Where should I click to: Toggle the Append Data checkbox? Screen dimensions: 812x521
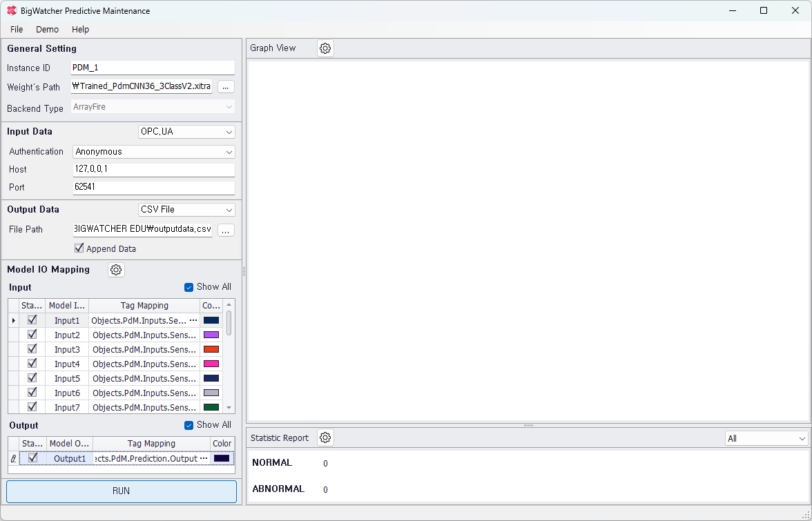[79, 248]
